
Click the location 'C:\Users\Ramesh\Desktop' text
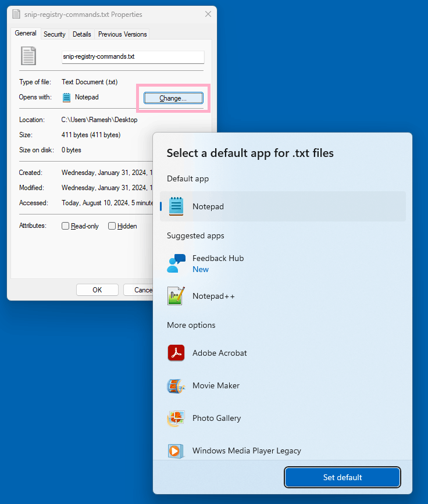point(99,120)
